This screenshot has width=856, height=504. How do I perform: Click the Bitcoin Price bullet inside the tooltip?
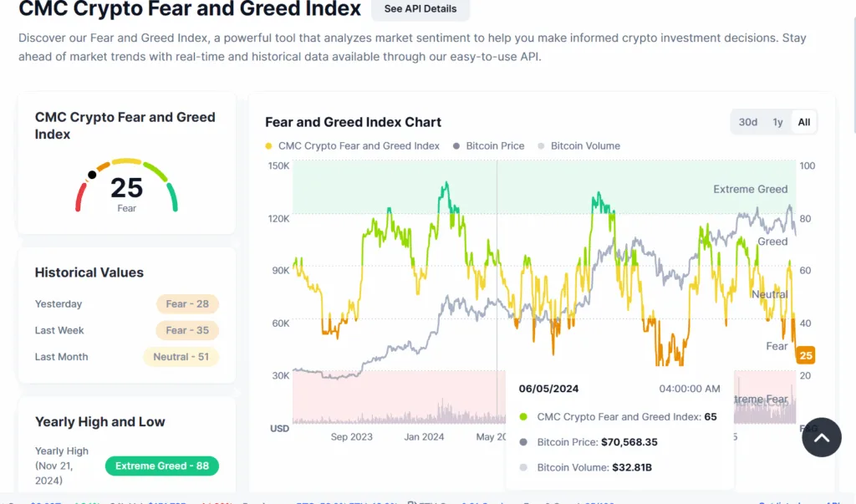(522, 440)
